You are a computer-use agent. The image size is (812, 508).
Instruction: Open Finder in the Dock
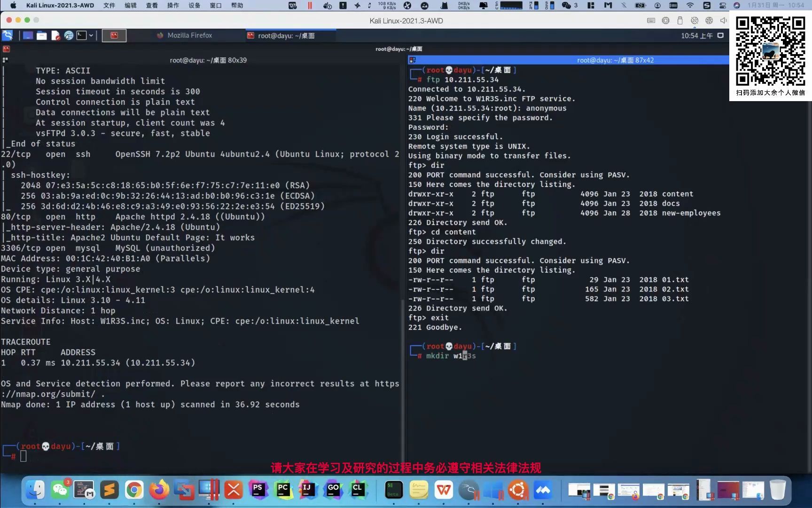coord(35,490)
